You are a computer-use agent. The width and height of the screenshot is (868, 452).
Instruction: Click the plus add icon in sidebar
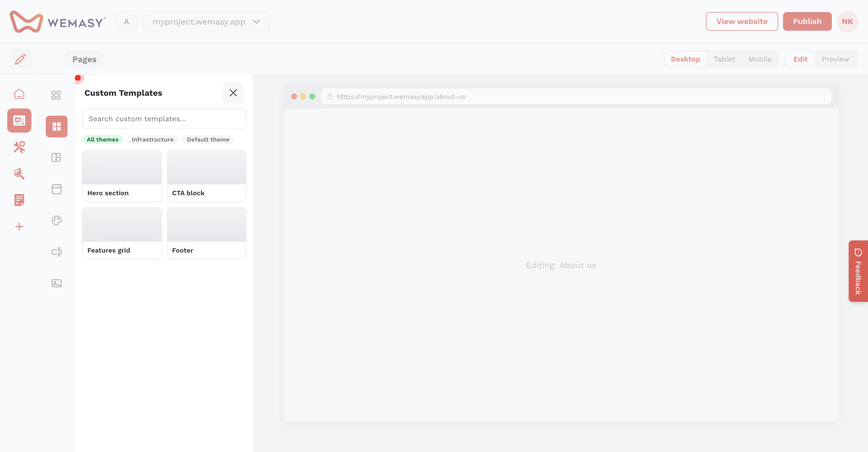click(19, 227)
